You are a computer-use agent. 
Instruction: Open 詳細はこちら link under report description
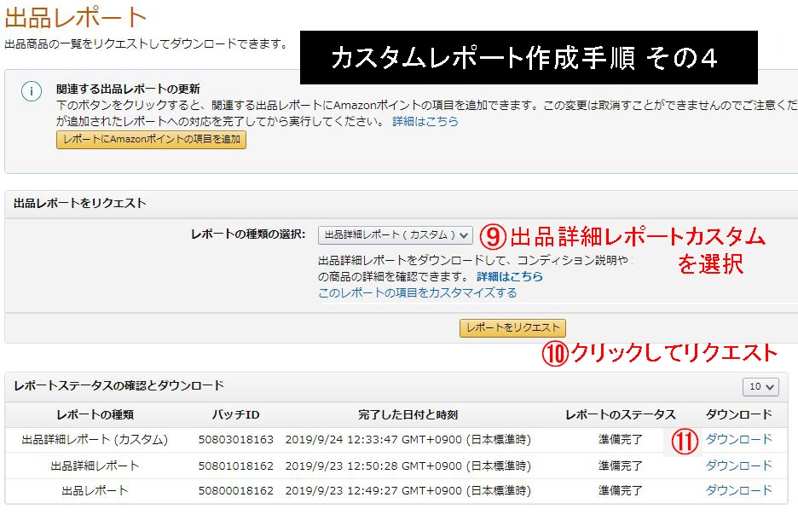(x=510, y=276)
